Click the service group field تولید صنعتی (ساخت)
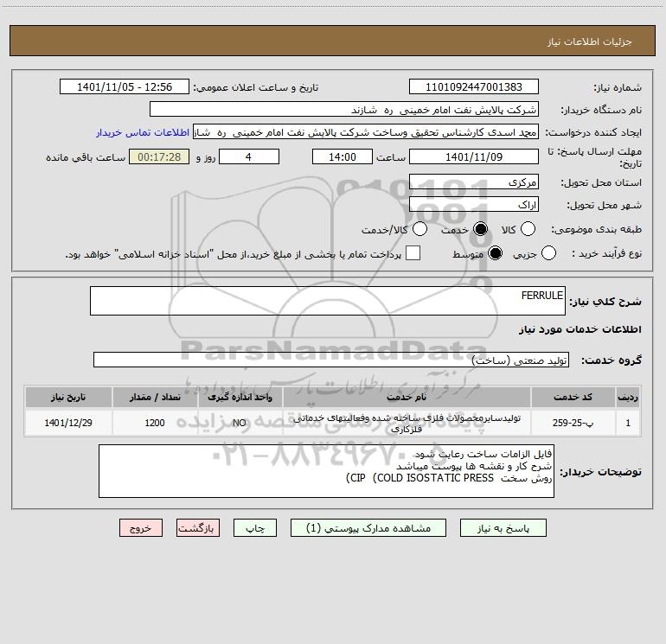This screenshot has width=666, height=644. 331,360
